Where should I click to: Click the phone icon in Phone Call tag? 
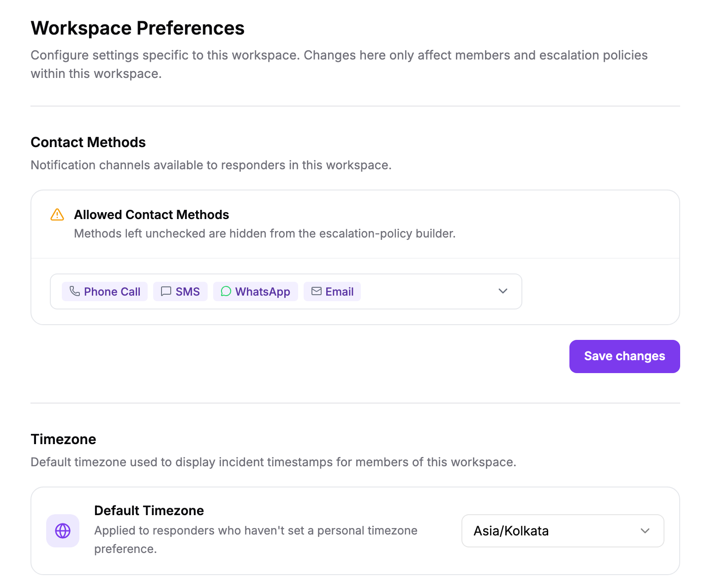[75, 291]
